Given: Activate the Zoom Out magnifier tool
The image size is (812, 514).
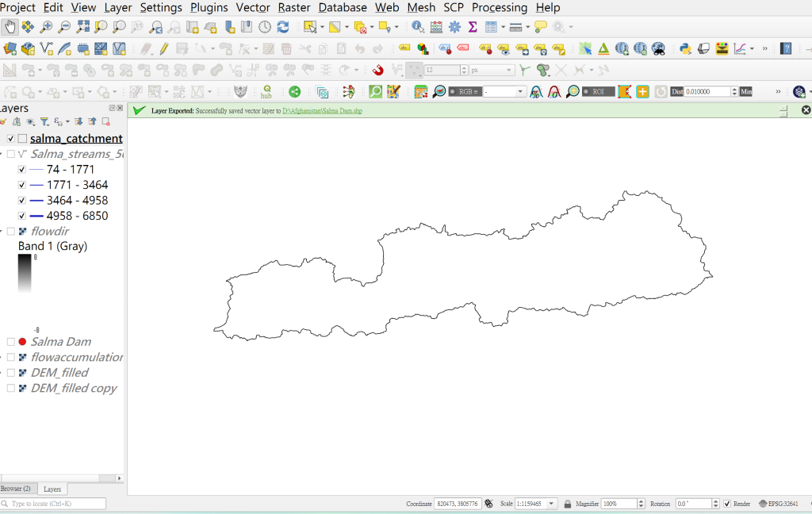Looking at the screenshot, I should 64,27.
